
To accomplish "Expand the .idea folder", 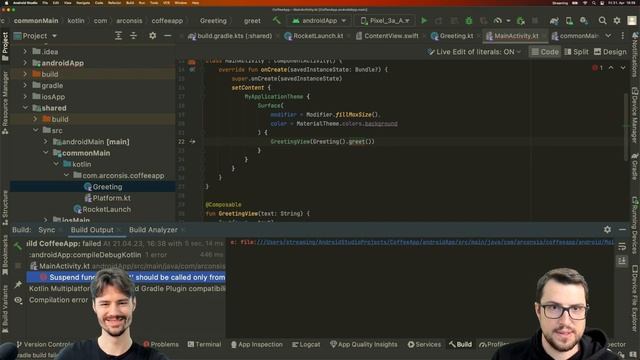I will point(25,51).
